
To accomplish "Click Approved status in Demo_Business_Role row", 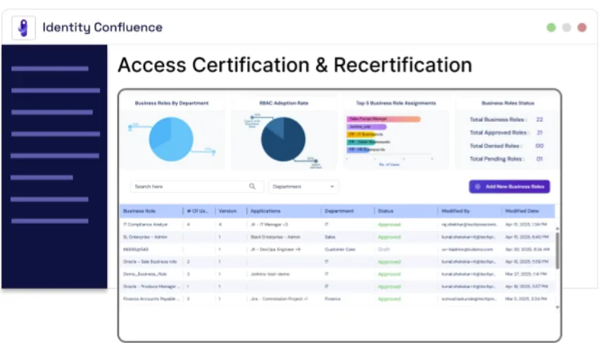I will [x=389, y=275].
